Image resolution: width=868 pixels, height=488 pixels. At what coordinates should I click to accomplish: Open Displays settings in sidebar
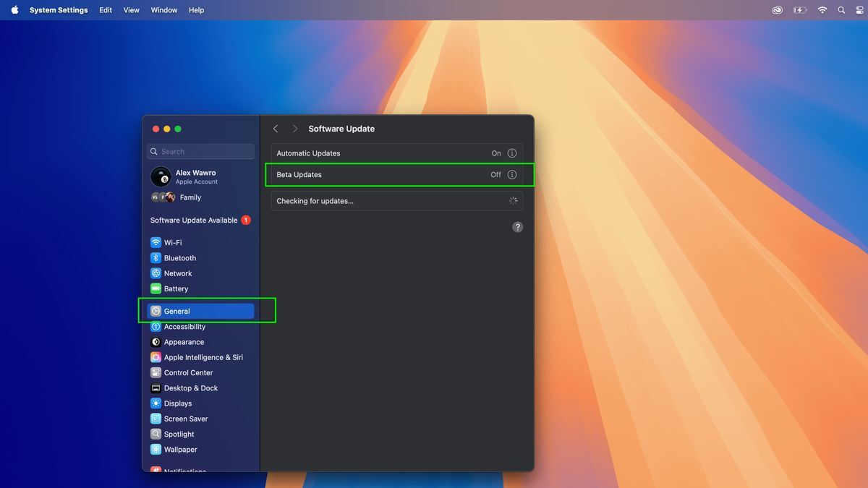point(177,403)
